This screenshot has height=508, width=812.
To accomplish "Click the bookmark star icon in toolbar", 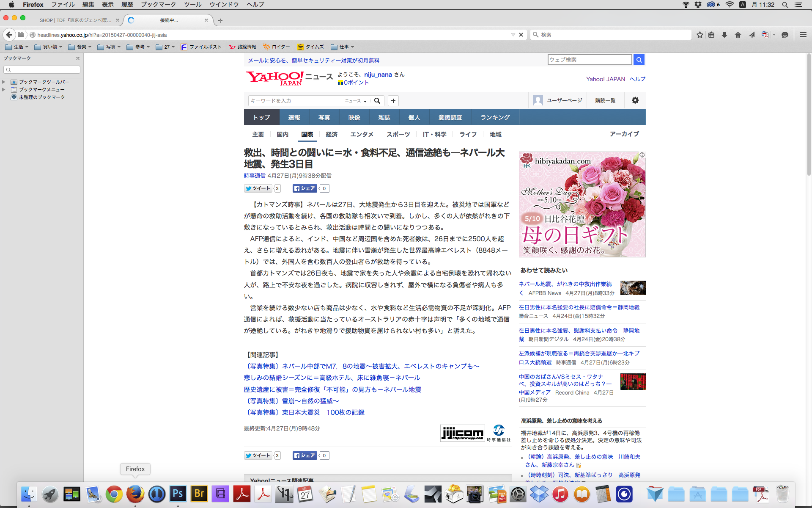I will (x=700, y=35).
